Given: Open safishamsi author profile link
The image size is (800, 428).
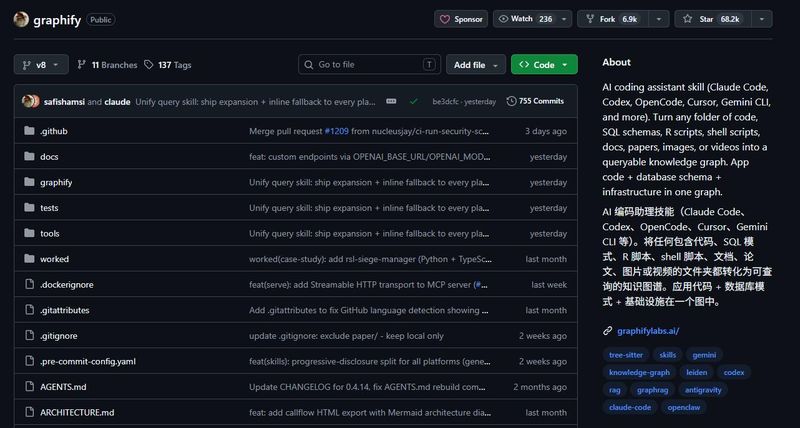Looking at the screenshot, I should [64, 102].
